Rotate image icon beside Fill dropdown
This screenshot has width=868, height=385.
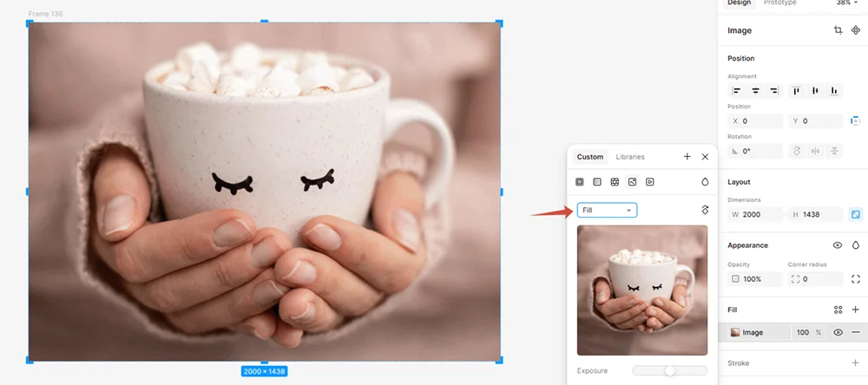(x=705, y=210)
